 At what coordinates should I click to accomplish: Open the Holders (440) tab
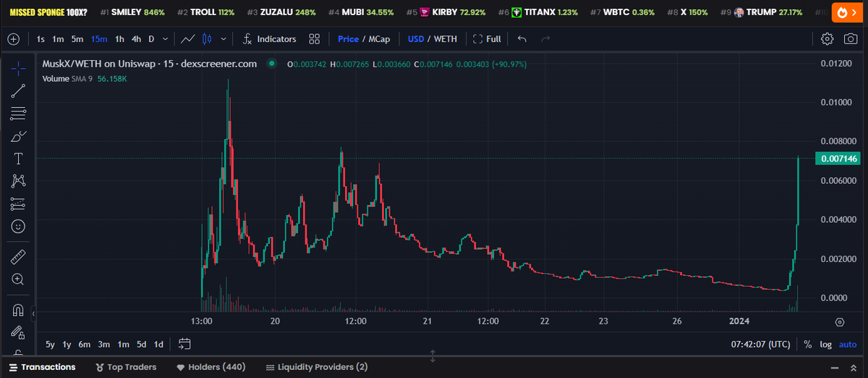[x=211, y=367]
